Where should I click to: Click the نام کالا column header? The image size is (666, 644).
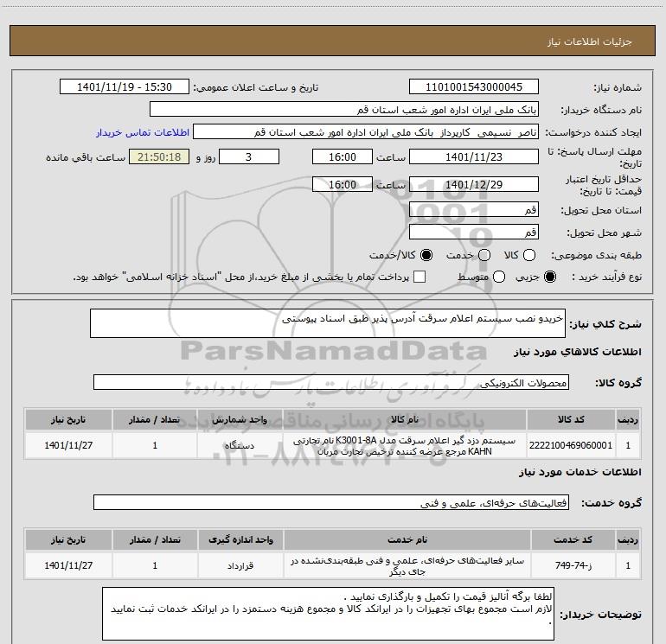(x=405, y=419)
